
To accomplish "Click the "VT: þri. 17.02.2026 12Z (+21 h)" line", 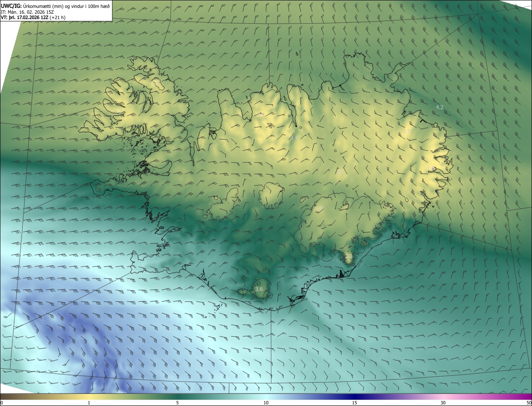I will pyautogui.click(x=33, y=17).
